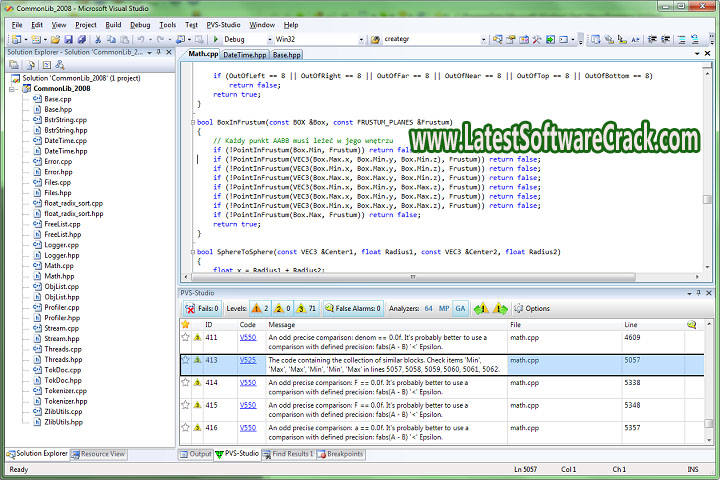The width and height of the screenshot is (720, 480).
Task: Start debugging with green play icon
Action: point(215,40)
